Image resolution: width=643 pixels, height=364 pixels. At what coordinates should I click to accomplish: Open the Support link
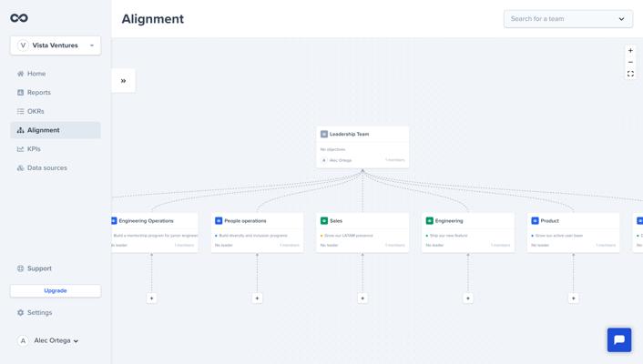pos(39,268)
